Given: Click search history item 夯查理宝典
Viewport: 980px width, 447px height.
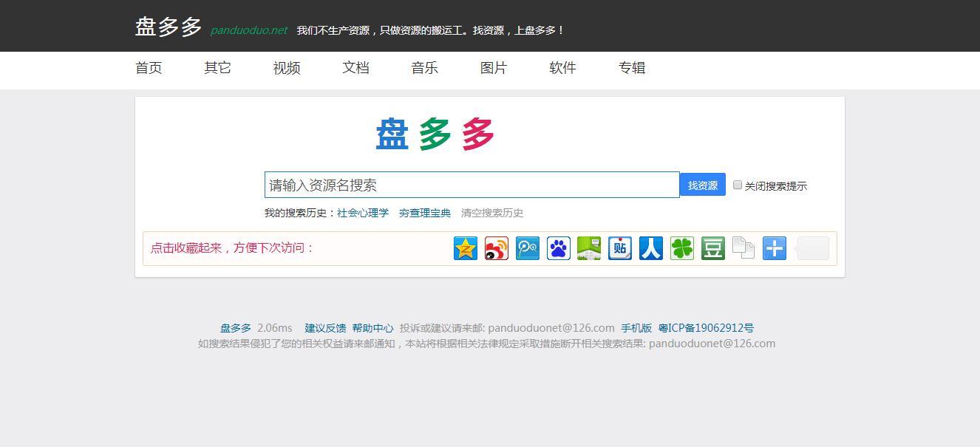Looking at the screenshot, I should pos(425,213).
